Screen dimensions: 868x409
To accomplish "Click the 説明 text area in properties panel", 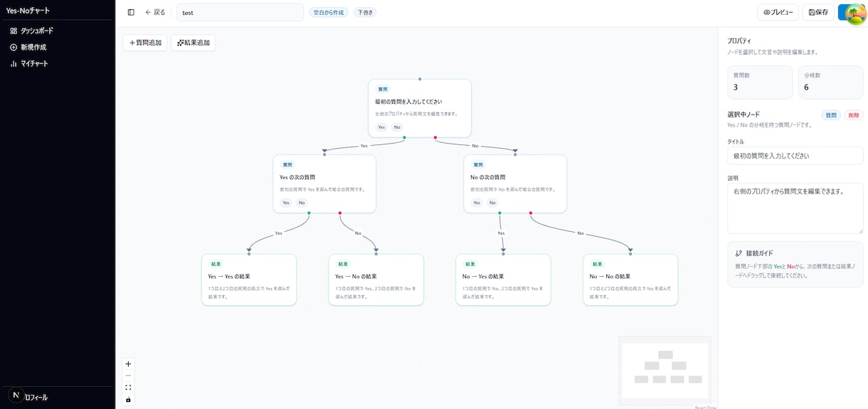I will [795, 208].
